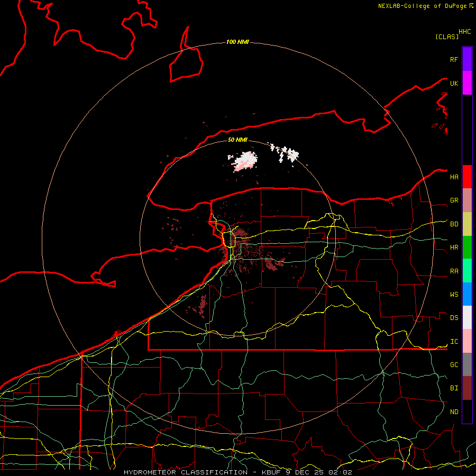Click the [CLAS] units label
Viewport: 476px width, 476px height.
click(446, 36)
